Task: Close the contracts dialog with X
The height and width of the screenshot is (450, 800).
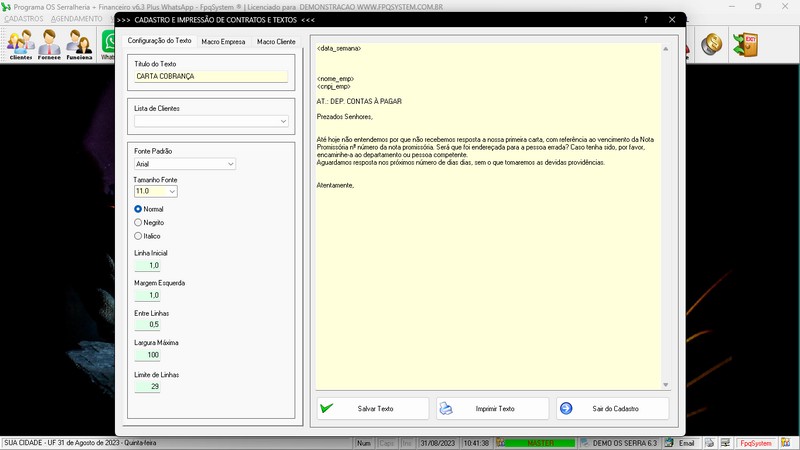Action: click(672, 19)
